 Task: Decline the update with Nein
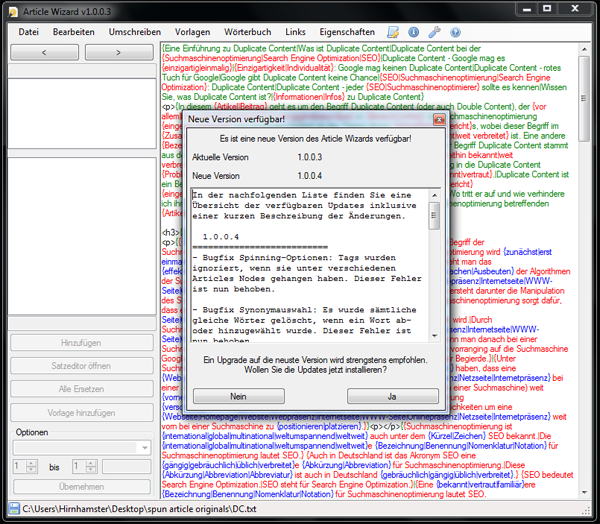coord(239,396)
